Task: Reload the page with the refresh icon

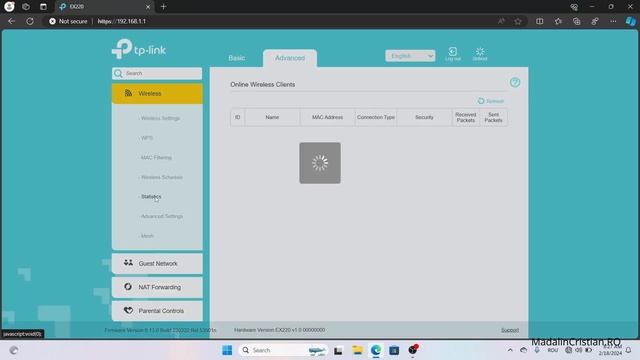Action: (30, 21)
